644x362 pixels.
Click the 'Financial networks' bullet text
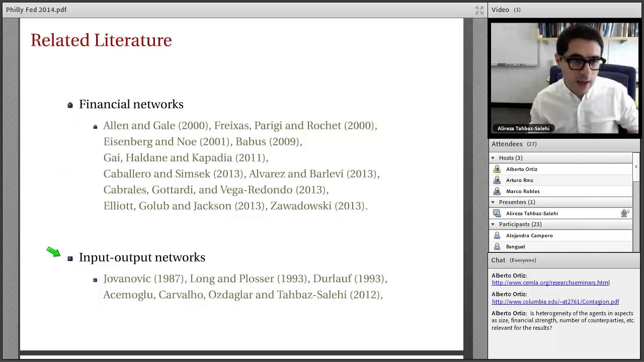pos(131,105)
